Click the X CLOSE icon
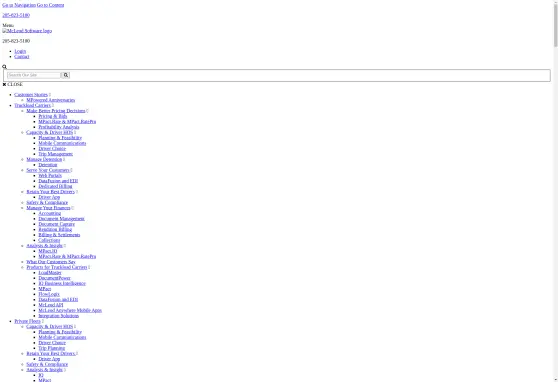 (4, 84)
